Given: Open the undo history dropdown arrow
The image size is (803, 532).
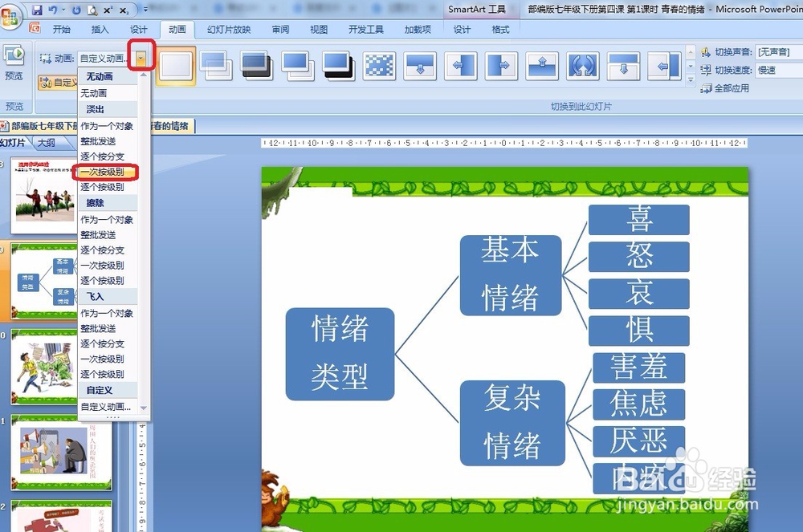Looking at the screenshot, I should 63,10.
